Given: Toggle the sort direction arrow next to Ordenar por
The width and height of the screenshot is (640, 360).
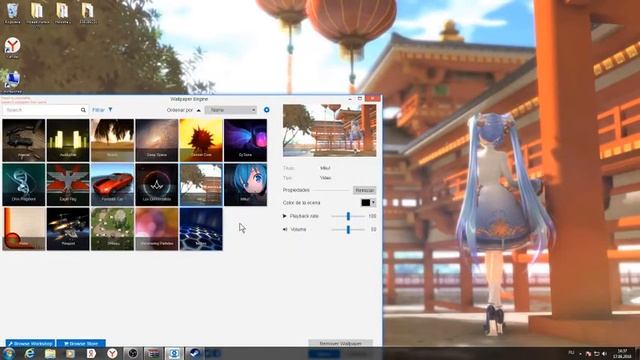Looking at the screenshot, I should (199, 110).
